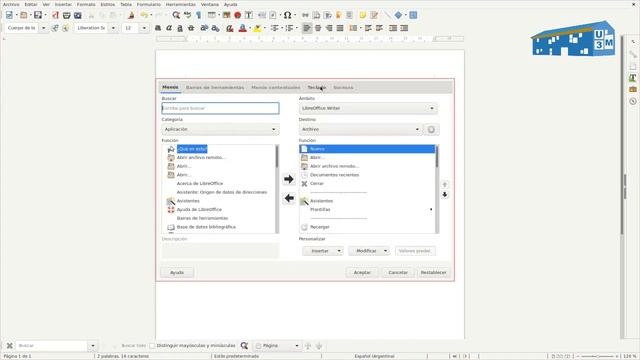640x360 pixels.
Task: Toggle Center paragraph alignment
Action: [318, 28]
